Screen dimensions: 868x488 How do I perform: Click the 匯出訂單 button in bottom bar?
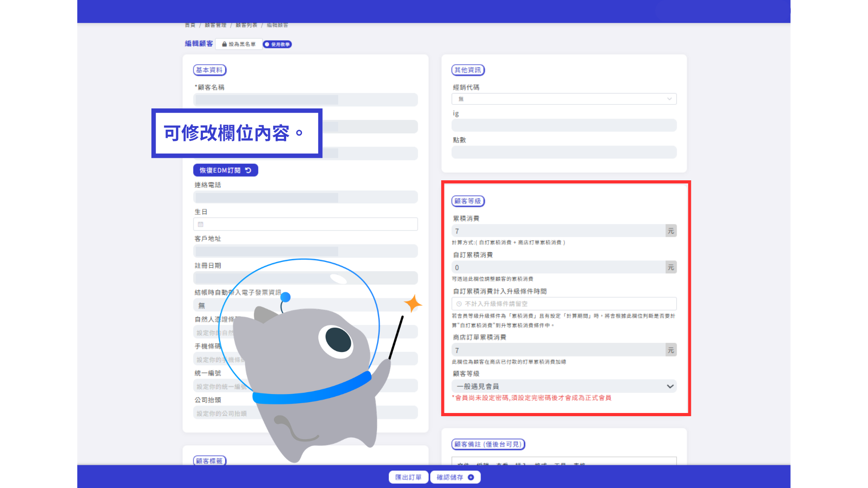coord(408,477)
